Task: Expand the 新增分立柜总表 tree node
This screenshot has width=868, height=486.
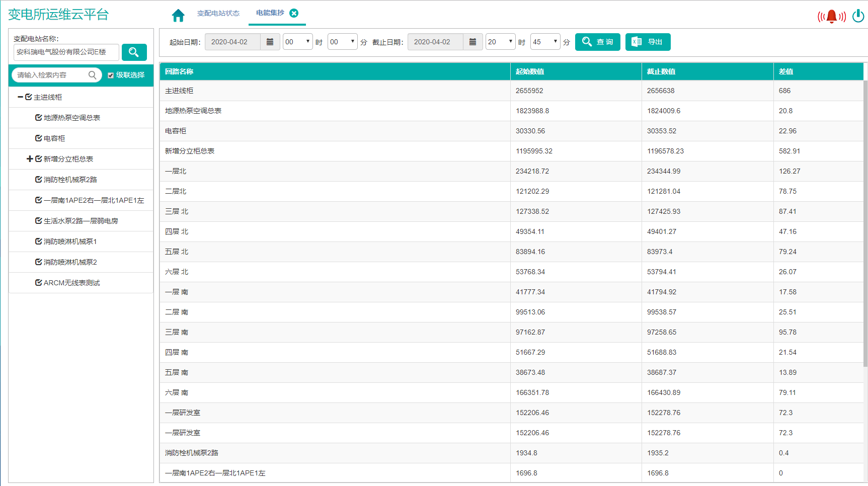Action: click(30, 159)
